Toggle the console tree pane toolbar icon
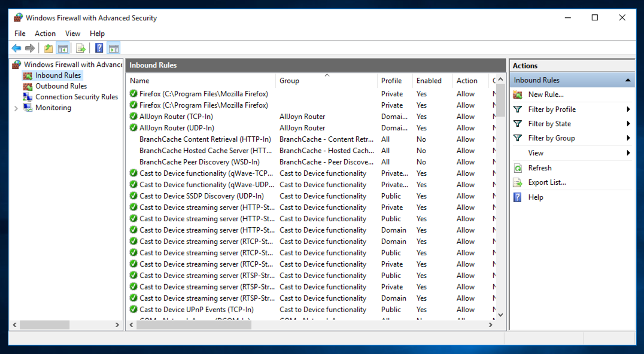Image resolution: width=644 pixels, height=354 pixels. point(63,48)
